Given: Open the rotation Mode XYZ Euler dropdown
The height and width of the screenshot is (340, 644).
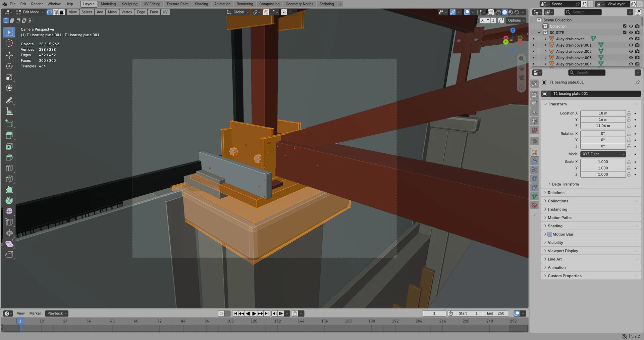Looking at the screenshot, I should point(603,154).
